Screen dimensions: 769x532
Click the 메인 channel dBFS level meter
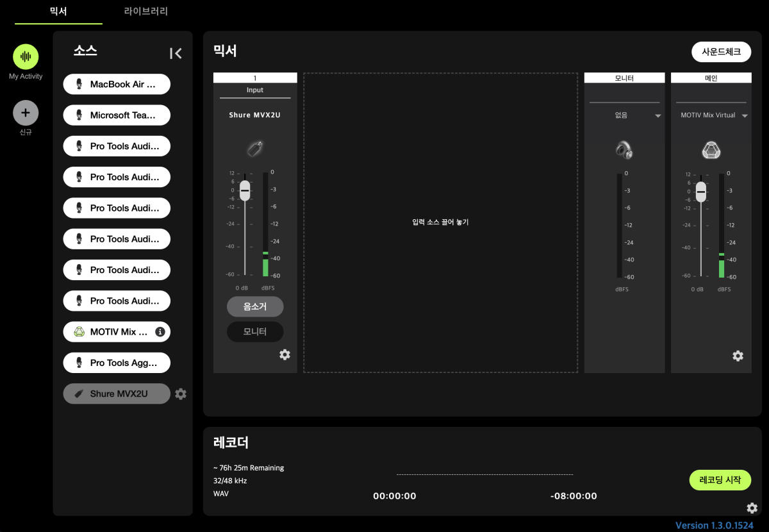coord(722,225)
